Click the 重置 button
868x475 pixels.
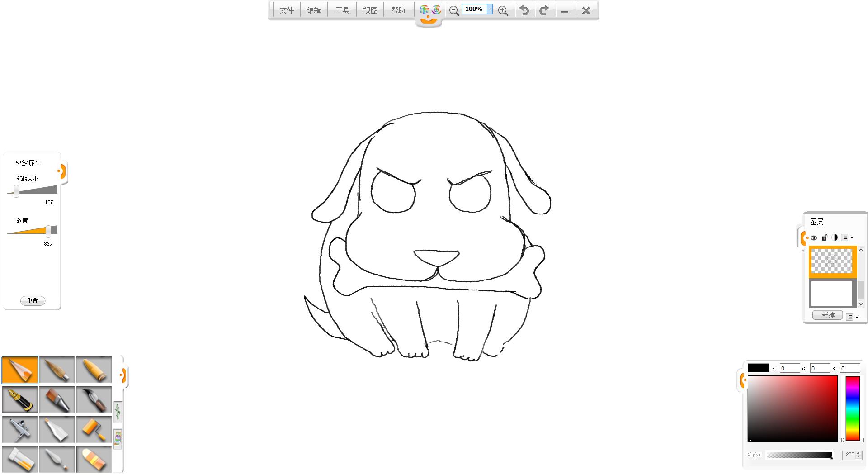tap(33, 300)
